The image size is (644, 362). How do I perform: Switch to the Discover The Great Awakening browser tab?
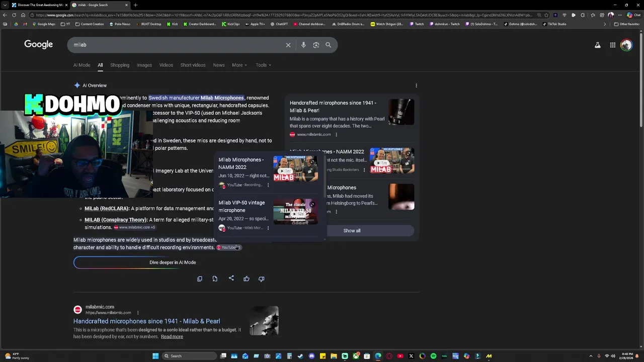pos(40,5)
